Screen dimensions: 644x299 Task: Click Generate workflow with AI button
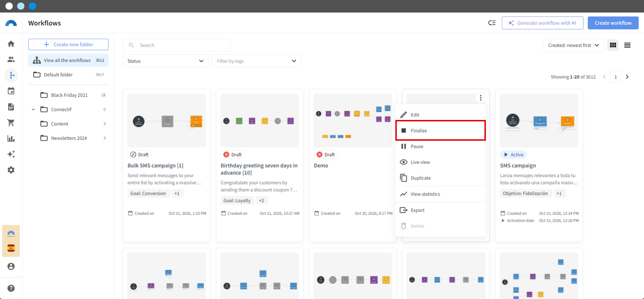pyautogui.click(x=542, y=23)
